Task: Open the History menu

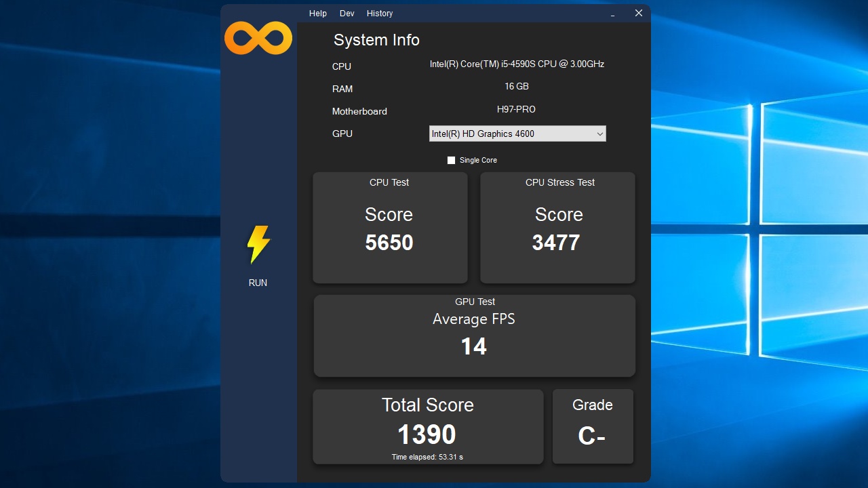Action: coord(380,14)
